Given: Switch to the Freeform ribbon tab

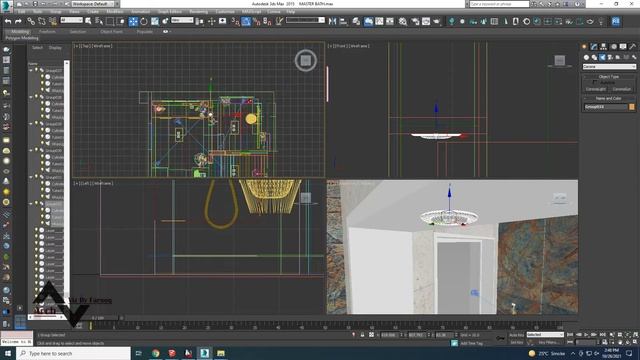Looking at the screenshot, I should click(47, 31).
